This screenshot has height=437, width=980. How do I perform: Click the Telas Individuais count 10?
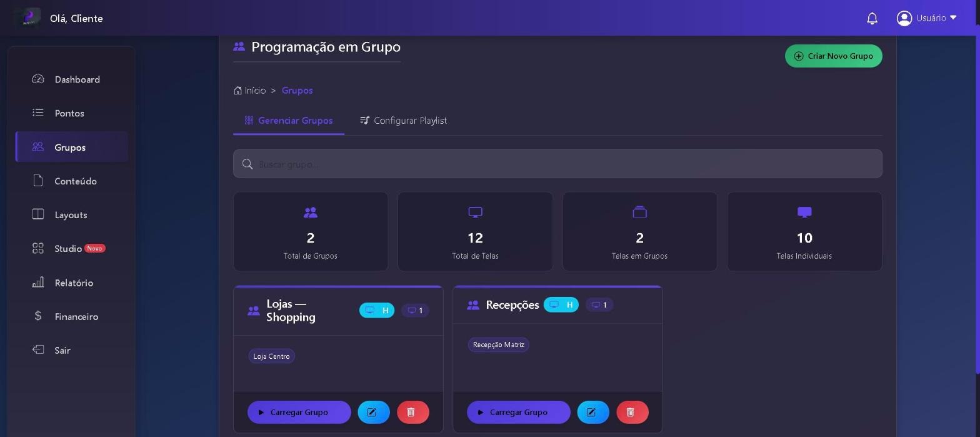coord(804,238)
